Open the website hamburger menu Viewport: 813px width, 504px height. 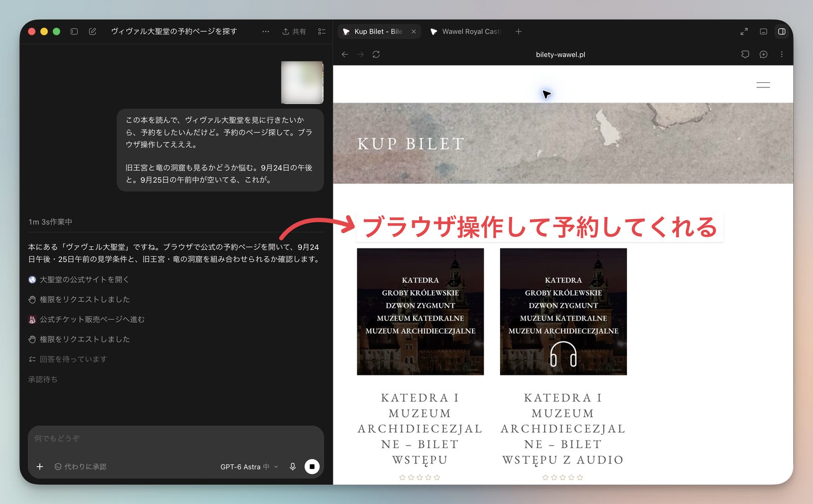pyautogui.click(x=763, y=85)
